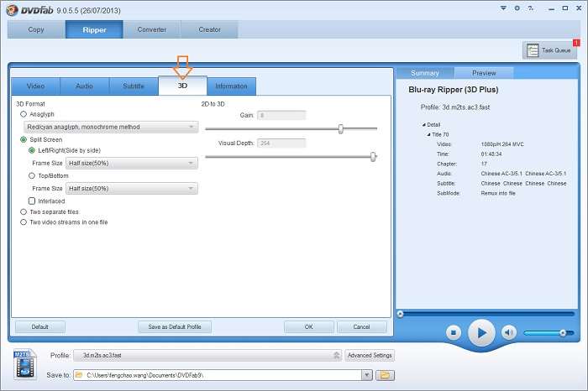
Task: Open the Information tab
Action: (231, 86)
